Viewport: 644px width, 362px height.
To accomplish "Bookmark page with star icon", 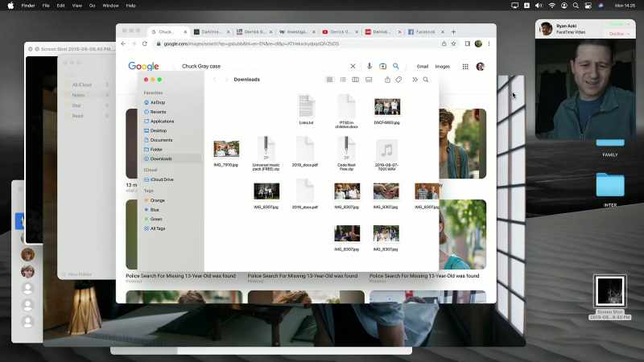I will 453,43.
